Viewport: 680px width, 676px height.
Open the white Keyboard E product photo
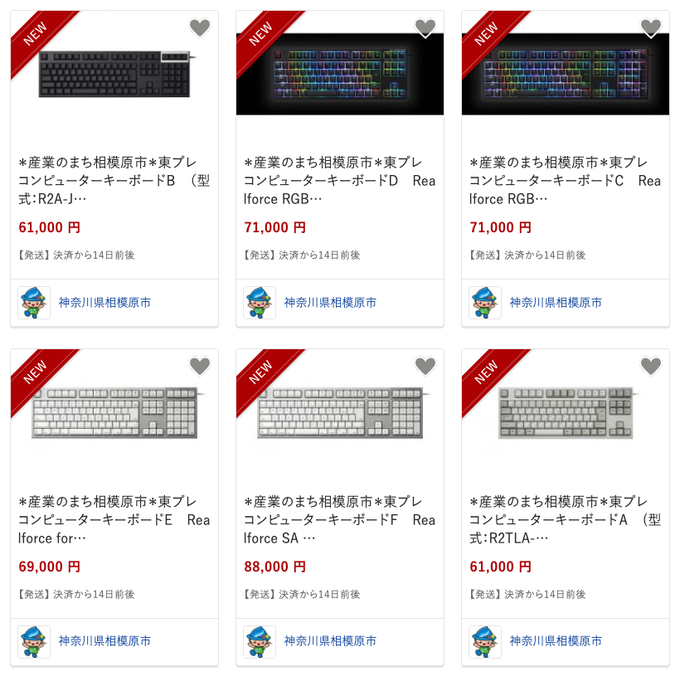point(114,413)
